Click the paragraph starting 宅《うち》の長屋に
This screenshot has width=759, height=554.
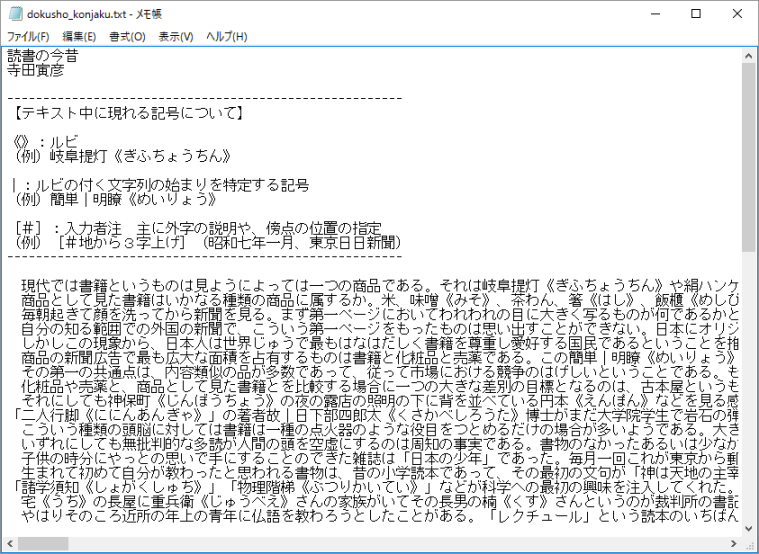coord(380,502)
